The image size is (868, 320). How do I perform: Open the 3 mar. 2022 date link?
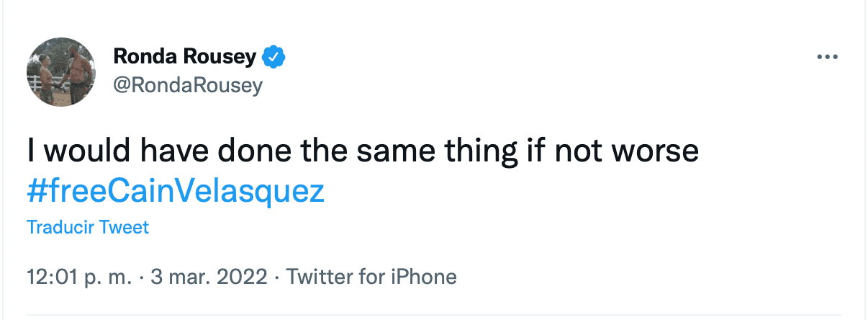[209, 277]
